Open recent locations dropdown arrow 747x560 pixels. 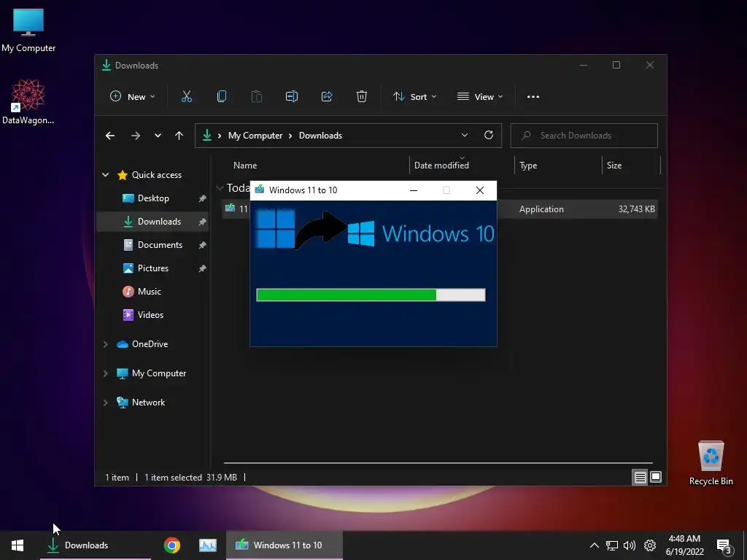tap(158, 136)
